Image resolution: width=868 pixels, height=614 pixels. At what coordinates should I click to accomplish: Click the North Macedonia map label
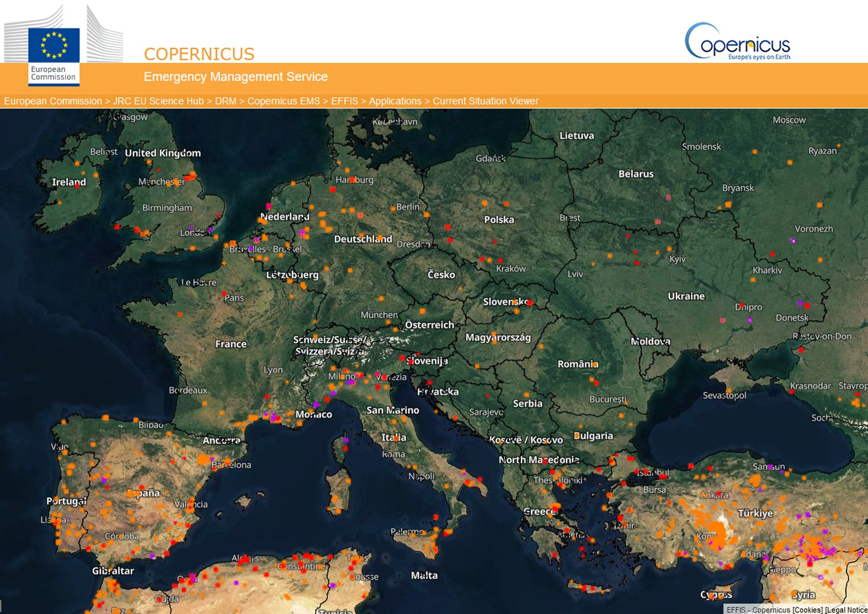coord(539,460)
